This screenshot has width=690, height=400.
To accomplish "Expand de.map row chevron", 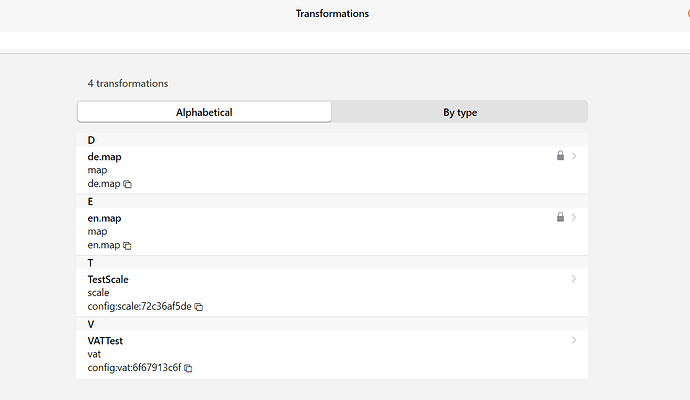I will point(574,156).
